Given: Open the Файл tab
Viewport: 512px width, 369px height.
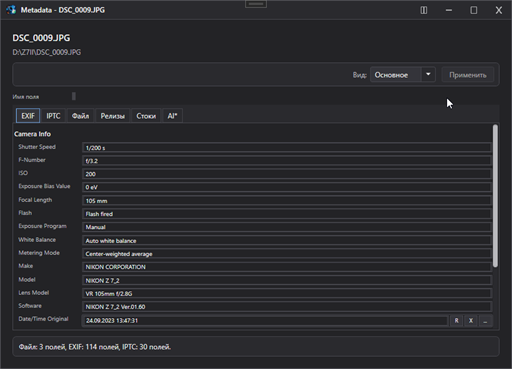Looking at the screenshot, I should (80, 116).
